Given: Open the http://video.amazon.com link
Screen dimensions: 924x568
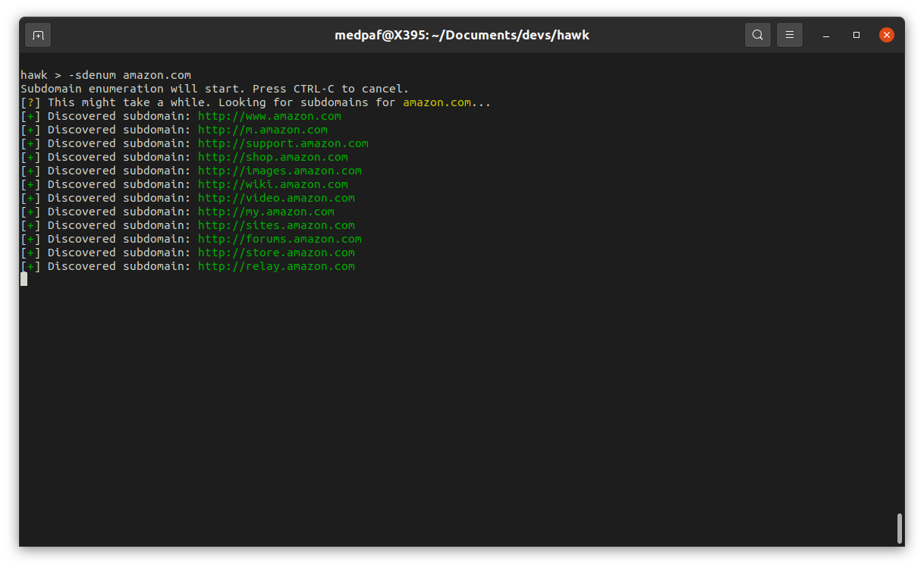Looking at the screenshot, I should coord(276,198).
